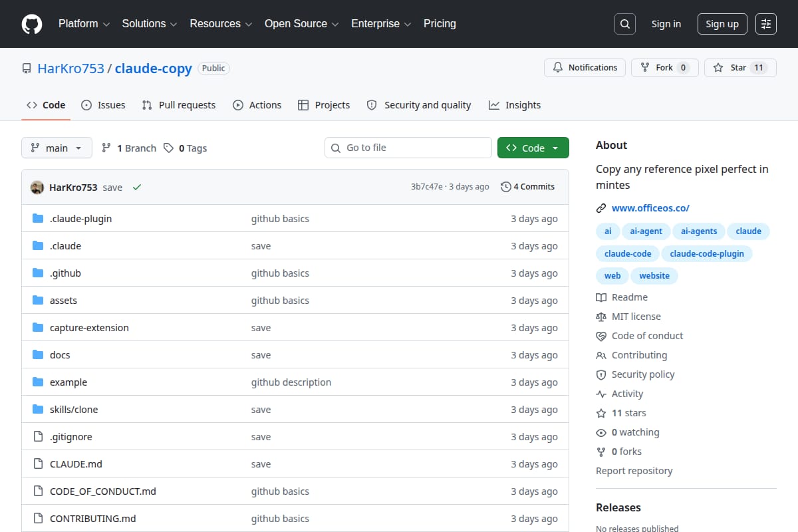Click the eye icon beside 0 watching
The image size is (798, 532).
(x=601, y=432)
